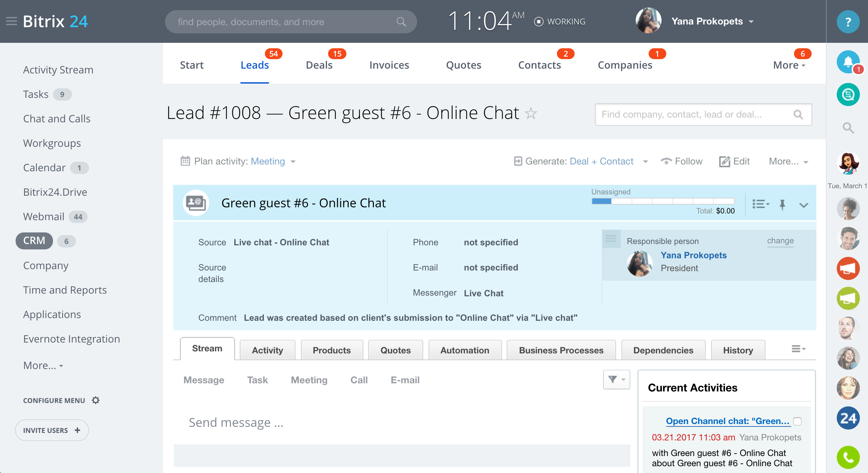Follow this lead

pyautogui.click(x=682, y=161)
